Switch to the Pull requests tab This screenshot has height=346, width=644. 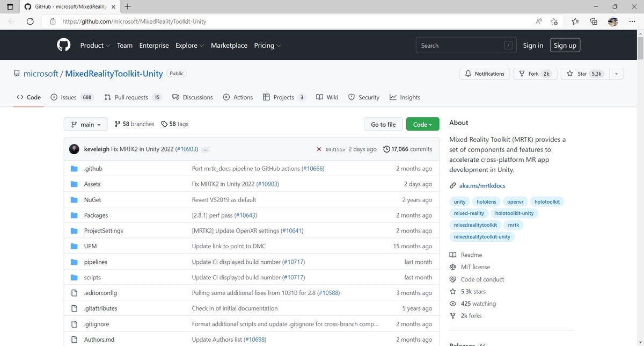click(133, 97)
